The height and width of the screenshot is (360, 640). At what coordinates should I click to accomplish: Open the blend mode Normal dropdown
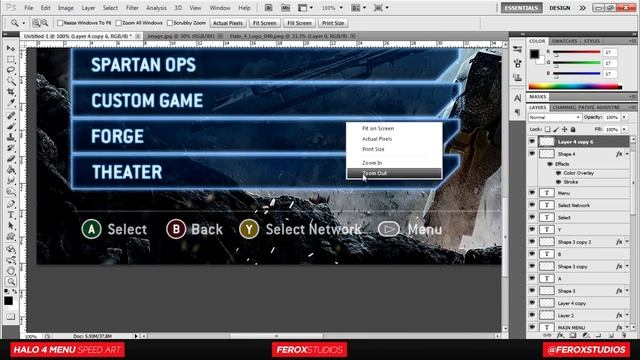[x=555, y=118]
